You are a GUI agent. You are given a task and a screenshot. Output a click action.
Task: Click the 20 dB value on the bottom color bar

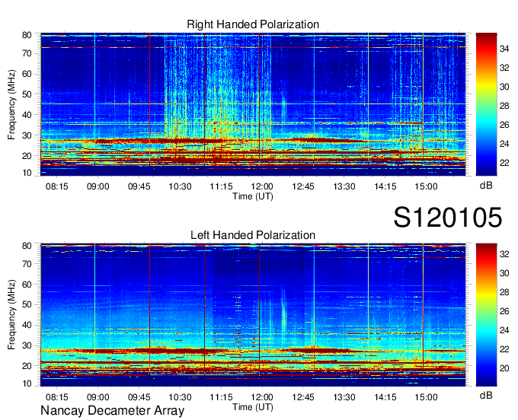pos(504,368)
